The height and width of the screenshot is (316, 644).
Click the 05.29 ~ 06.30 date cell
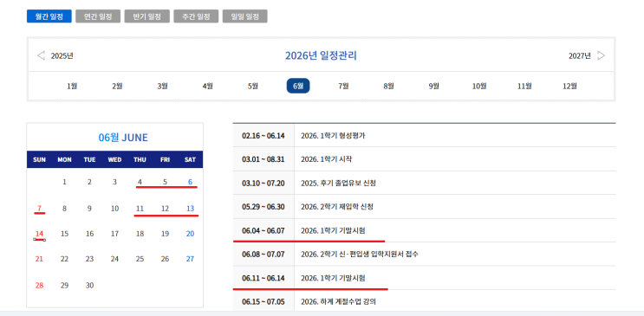(x=263, y=207)
